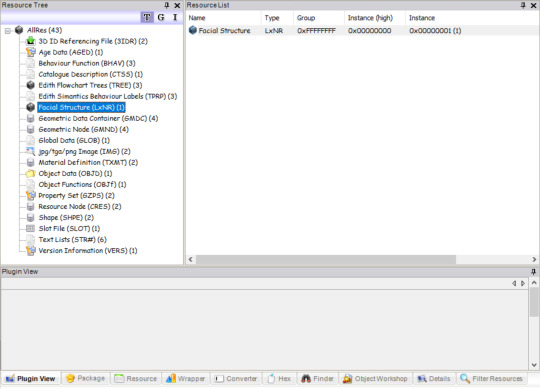540x389 pixels.
Task: Click the Geometric Node (GMND) icon
Action: [x=31, y=129]
